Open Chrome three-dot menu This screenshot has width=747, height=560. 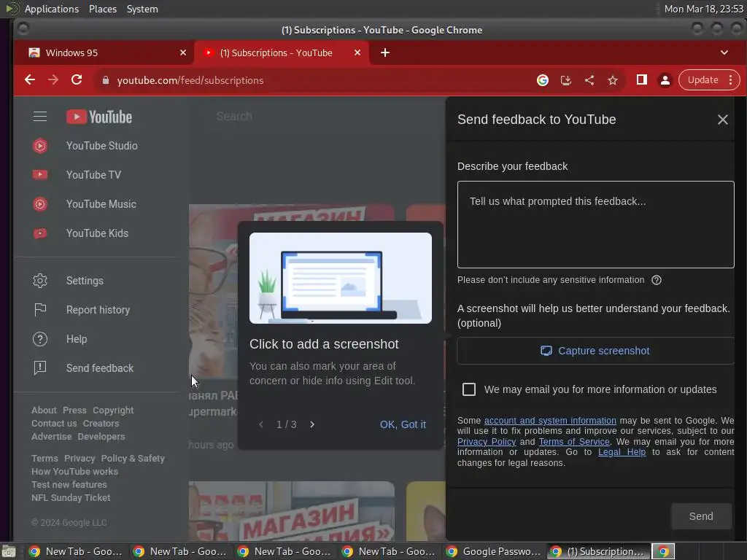(x=731, y=80)
